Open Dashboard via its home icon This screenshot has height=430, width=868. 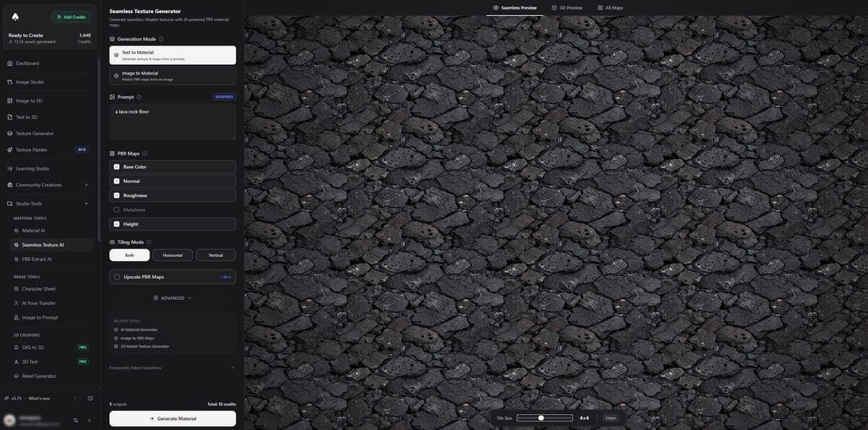click(10, 64)
